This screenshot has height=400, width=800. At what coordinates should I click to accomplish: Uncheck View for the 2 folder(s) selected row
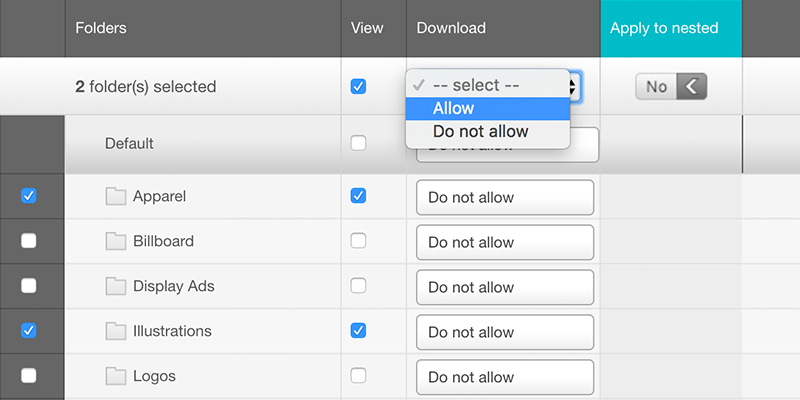[358, 86]
